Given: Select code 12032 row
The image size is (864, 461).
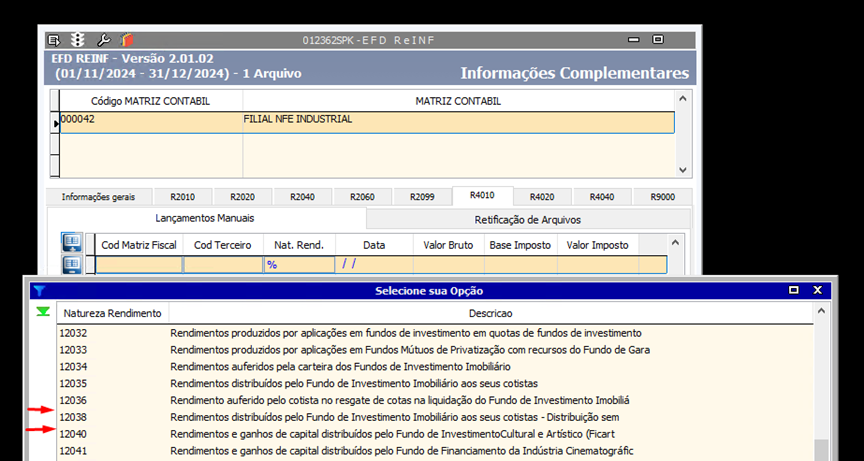Looking at the screenshot, I should [435, 333].
